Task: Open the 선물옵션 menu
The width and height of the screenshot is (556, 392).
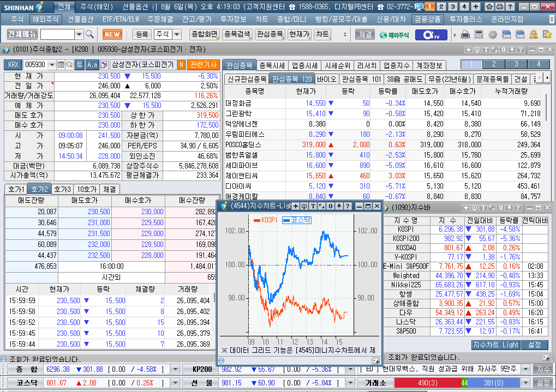Action: pos(81,19)
